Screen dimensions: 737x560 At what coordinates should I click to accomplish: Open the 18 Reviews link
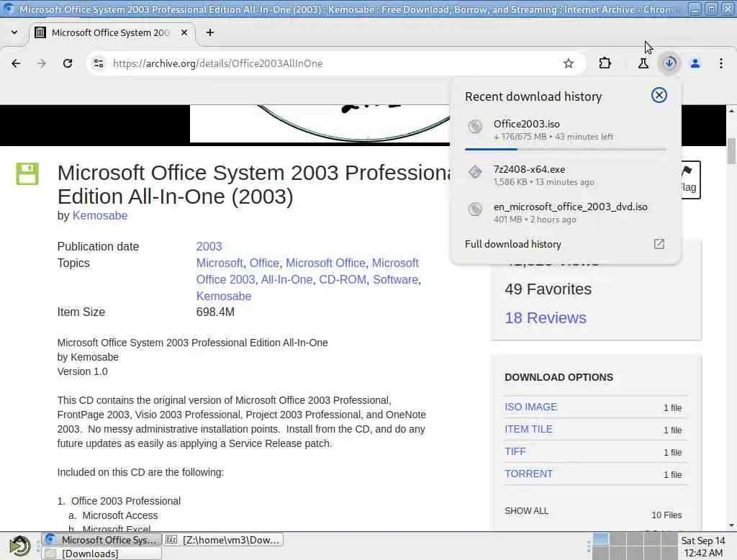(546, 318)
